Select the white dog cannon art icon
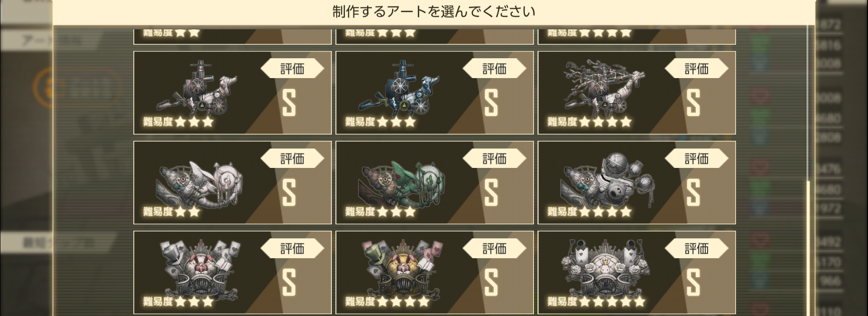This screenshot has width=868, height=316. pyautogui.click(x=197, y=87)
